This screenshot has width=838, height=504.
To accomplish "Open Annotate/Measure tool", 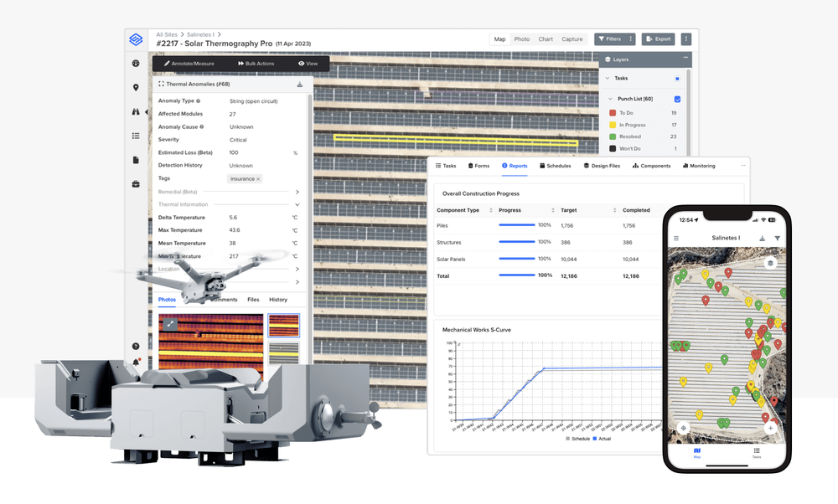I will [189, 64].
